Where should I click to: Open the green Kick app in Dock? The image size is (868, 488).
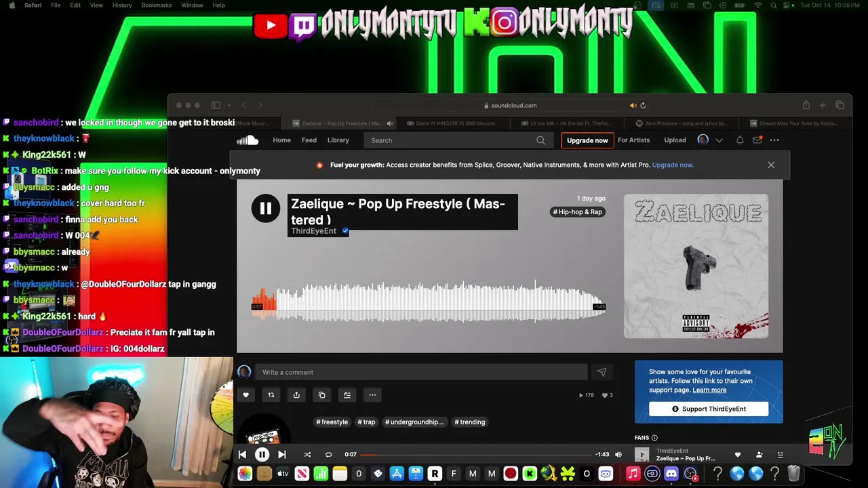click(530, 474)
